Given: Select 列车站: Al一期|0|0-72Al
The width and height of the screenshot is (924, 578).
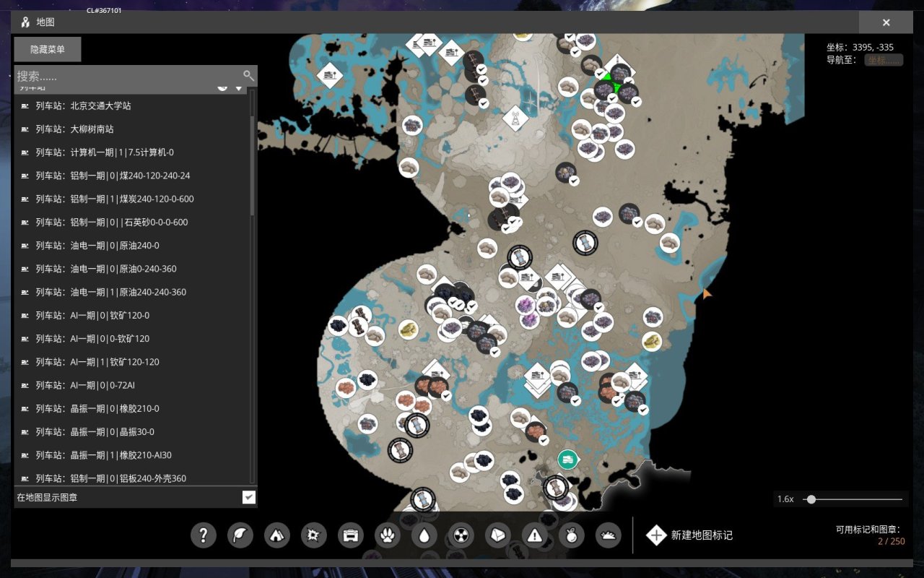Looking at the screenshot, I should [x=131, y=385].
